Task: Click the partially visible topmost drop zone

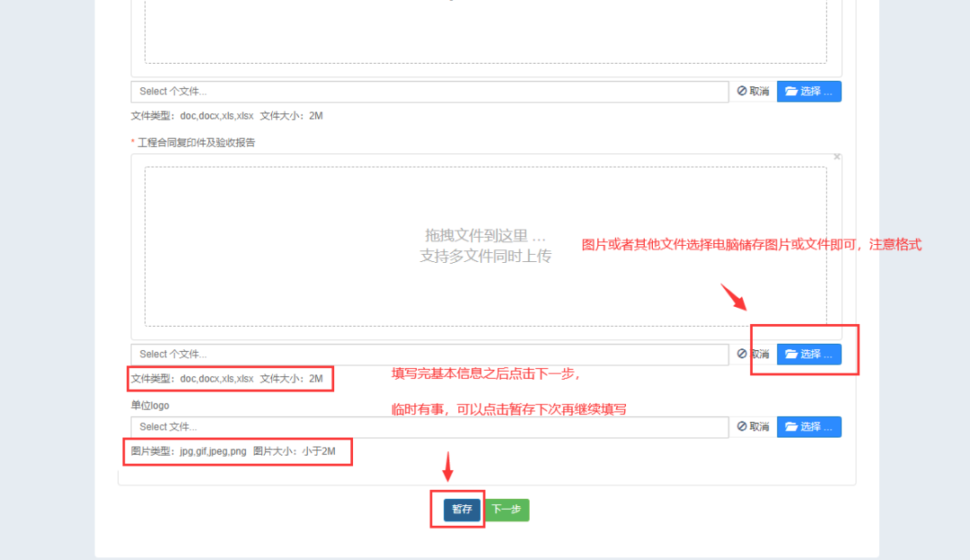Action: [x=485, y=31]
